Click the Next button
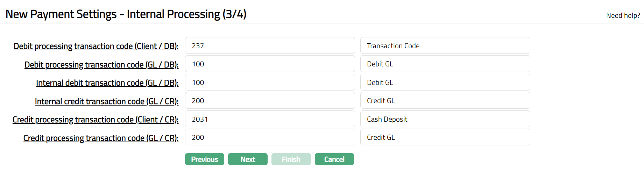Image resolution: width=644 pixels, height=173 pixels. pos(248,159)
